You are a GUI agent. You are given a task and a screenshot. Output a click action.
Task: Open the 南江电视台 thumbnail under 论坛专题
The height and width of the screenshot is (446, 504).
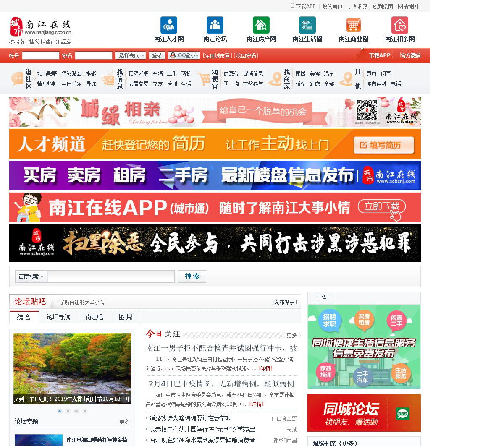click(39, 440)
